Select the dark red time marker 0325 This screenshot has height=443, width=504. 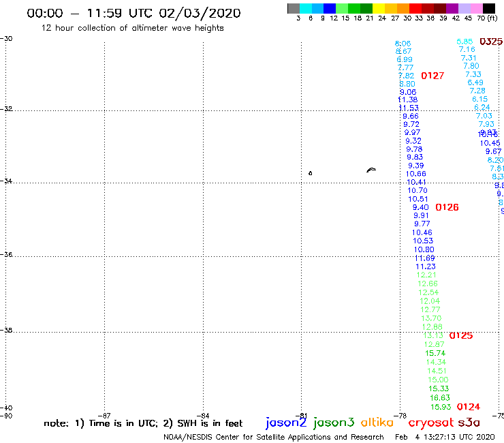(x=491, y=42)
